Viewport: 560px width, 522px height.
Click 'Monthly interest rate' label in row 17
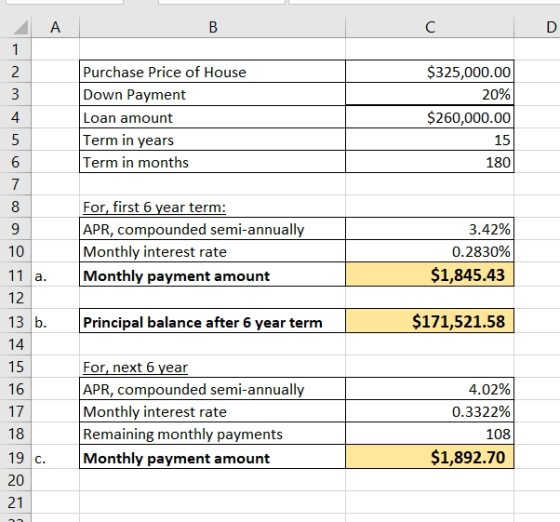coord(212,411)
